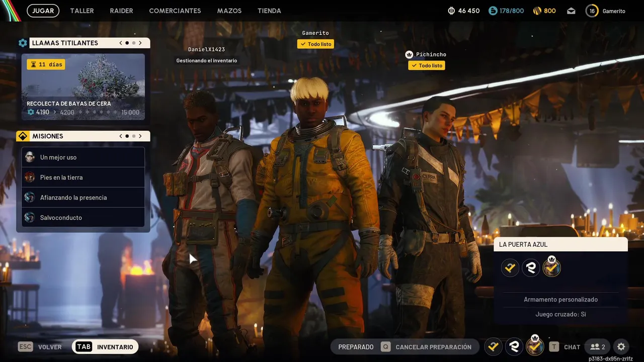644x362 pixels.
Task: Click the party leader crown next to Pichincho
Action: pyautogui.click(x=409, y=54)
